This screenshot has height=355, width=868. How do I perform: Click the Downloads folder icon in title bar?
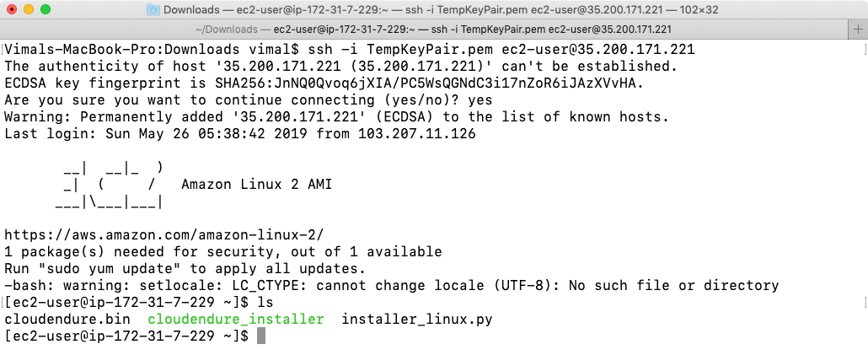pos(153,9)
